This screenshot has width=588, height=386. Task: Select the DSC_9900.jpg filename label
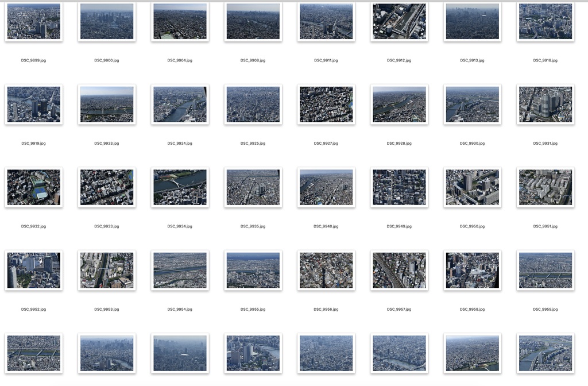(x=107, y=60)
